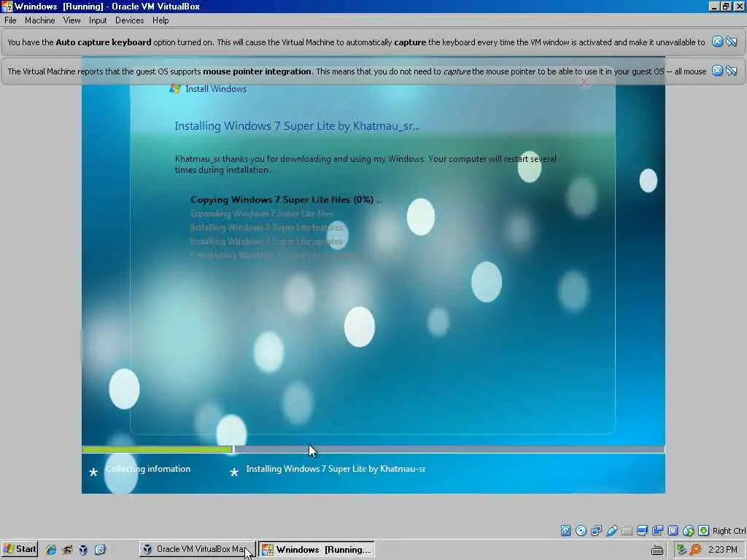Click the mouse integration status icon
This screenshot has width=747, height=560.
click(x=689, y=531)
